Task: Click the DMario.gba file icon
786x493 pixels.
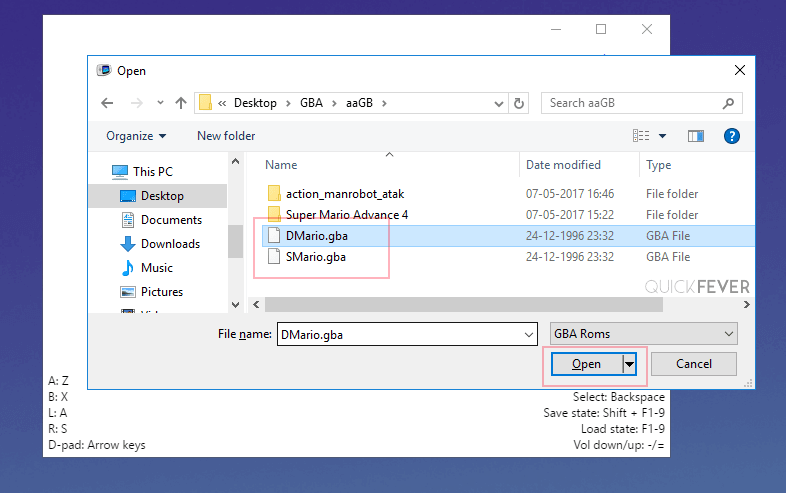Action: click(274, 235)
